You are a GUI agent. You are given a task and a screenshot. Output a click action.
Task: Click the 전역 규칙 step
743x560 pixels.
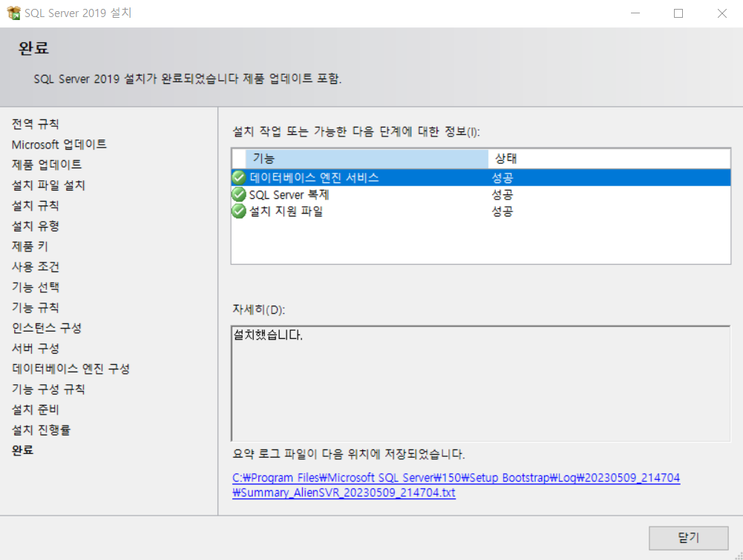pos(36,124)
